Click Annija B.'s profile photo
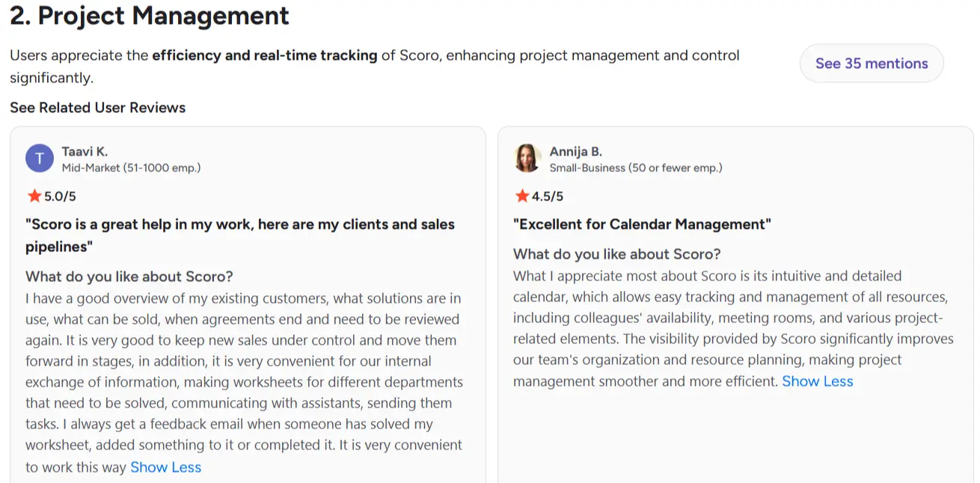The height and width of the screenshot is (483, 980). point(527,158)
